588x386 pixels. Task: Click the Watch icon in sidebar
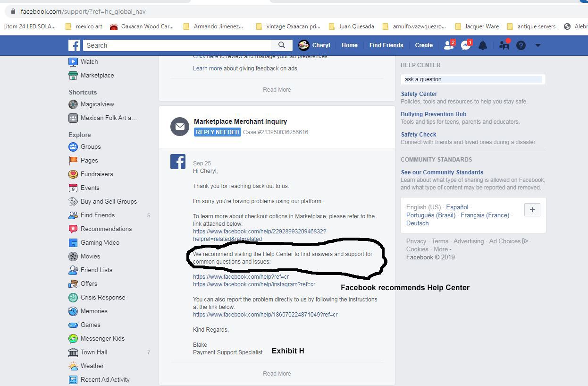73,61
